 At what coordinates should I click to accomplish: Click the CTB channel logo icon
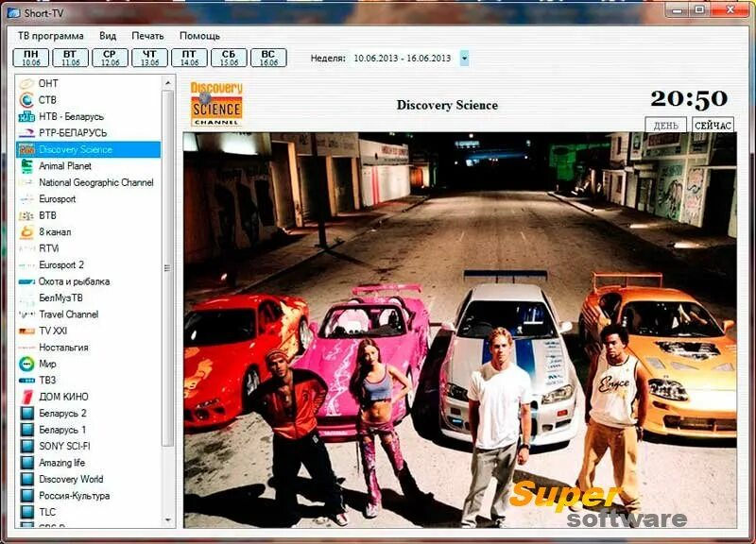26,100
